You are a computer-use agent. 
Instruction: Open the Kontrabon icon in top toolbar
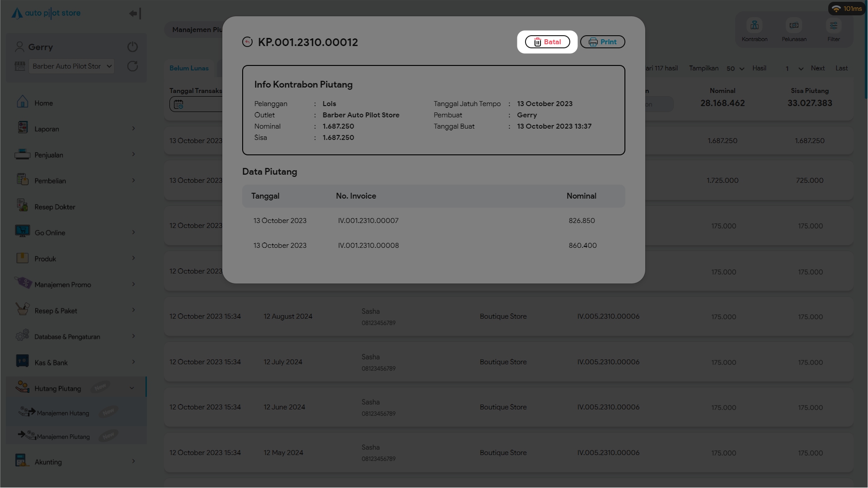point(754,26)
